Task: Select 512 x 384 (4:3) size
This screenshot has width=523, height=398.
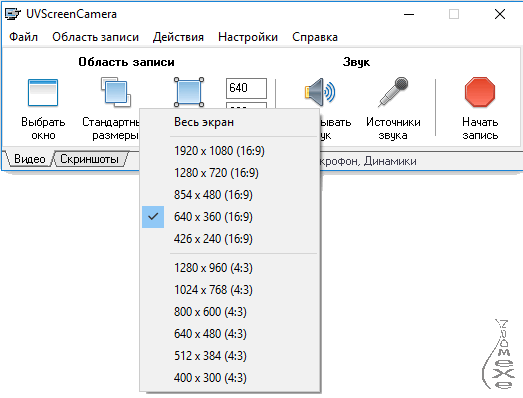Action: point(230,356)
